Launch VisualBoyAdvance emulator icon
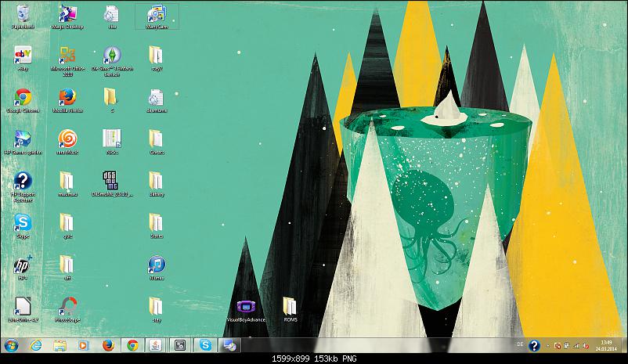 pos(246,310)
